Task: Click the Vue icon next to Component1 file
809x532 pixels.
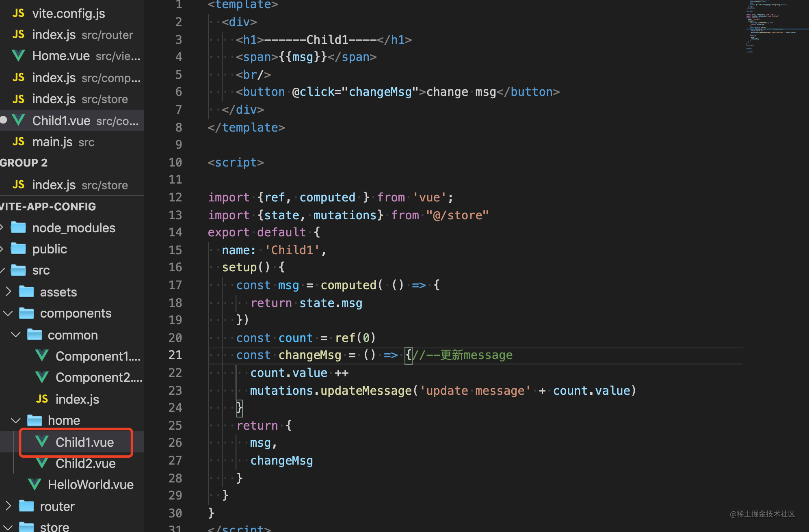Action: pyautogui.click(x=42, y=356)
